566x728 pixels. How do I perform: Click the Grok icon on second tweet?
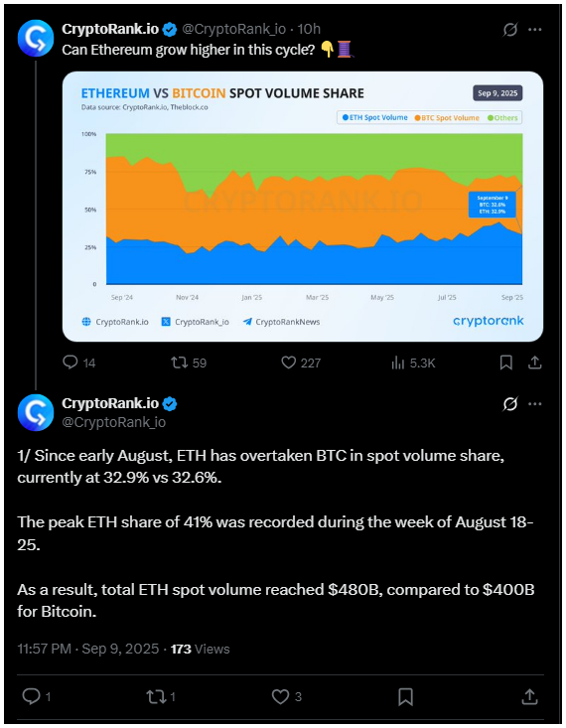click(x=510, y=404)
